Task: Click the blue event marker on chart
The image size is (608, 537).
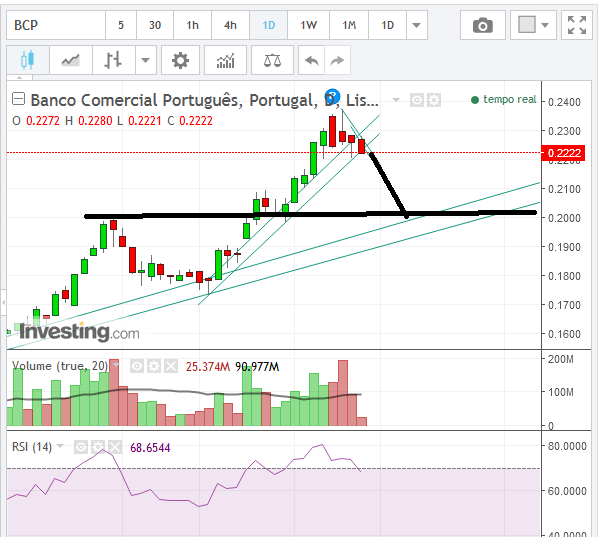Action: coord(332,96)
